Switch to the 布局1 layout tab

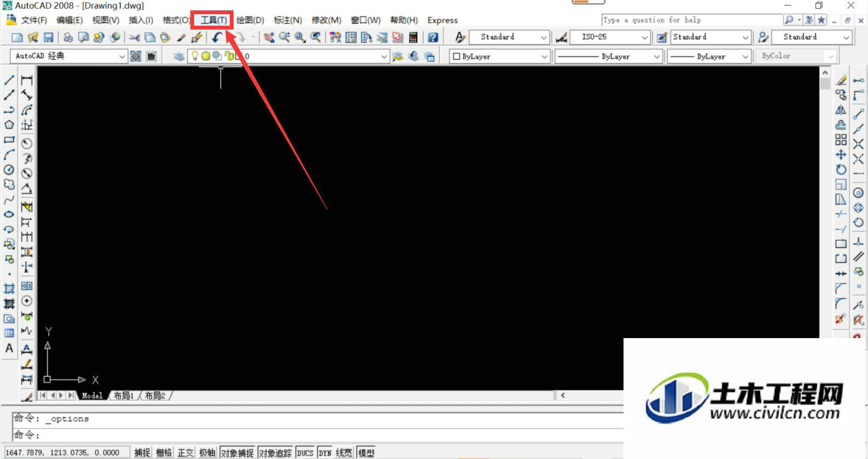124,396
